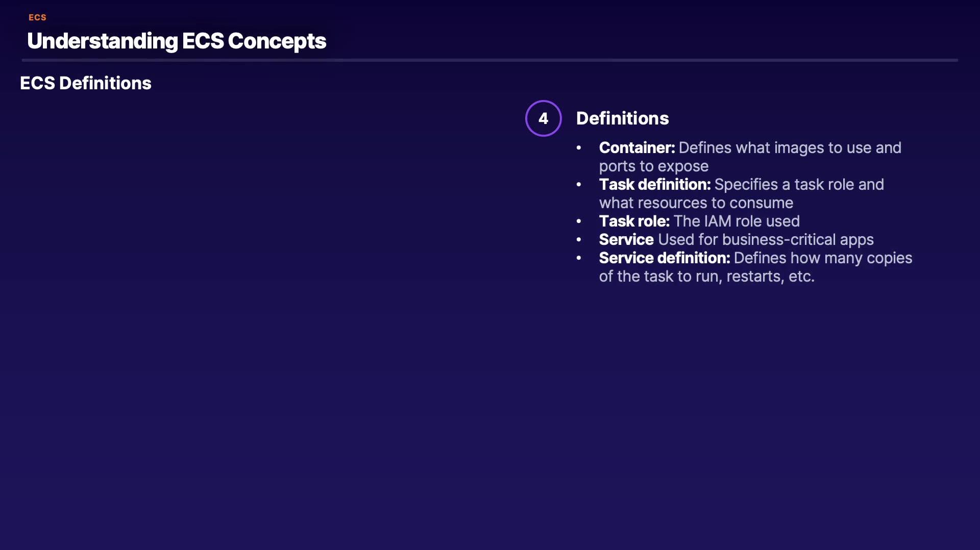Screen dimensions: 980x550
Task: Click 'of the task to run, restarts, etc.'
Action: tap(706, 277)
